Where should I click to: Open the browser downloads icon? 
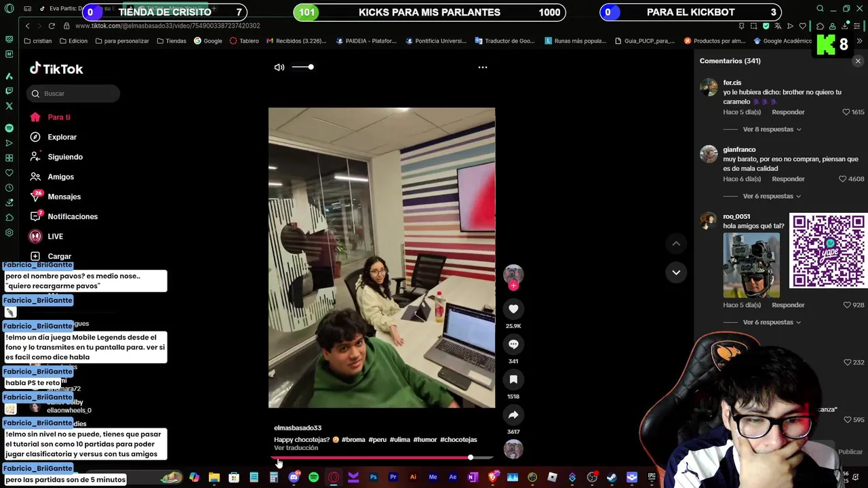844,26
